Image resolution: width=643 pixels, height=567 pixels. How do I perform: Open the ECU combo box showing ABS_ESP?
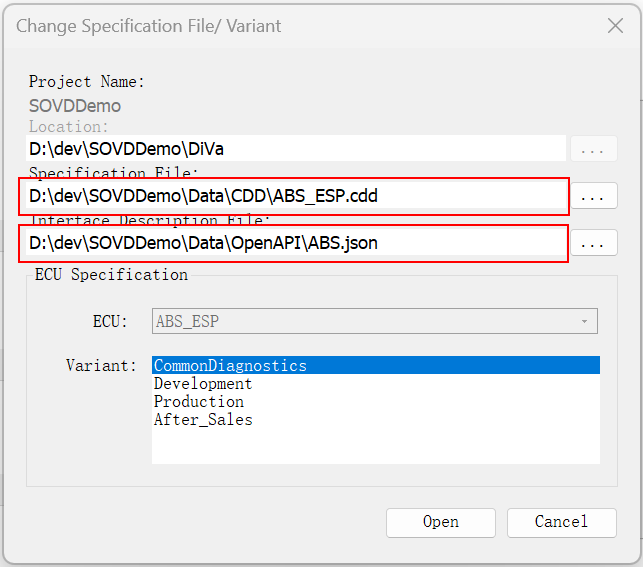pyautogui.click(x=366, y=321)
